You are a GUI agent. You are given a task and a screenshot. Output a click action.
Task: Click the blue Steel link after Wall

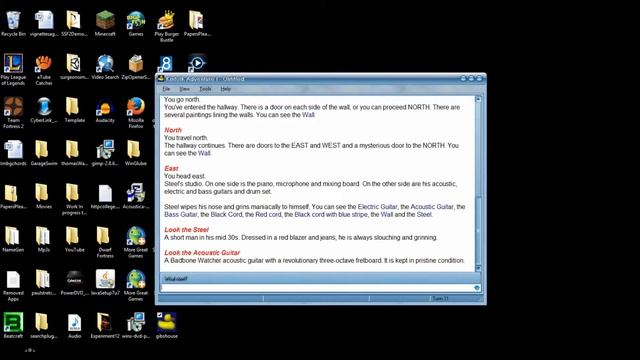pyautogui.click(x=424, y=214)
